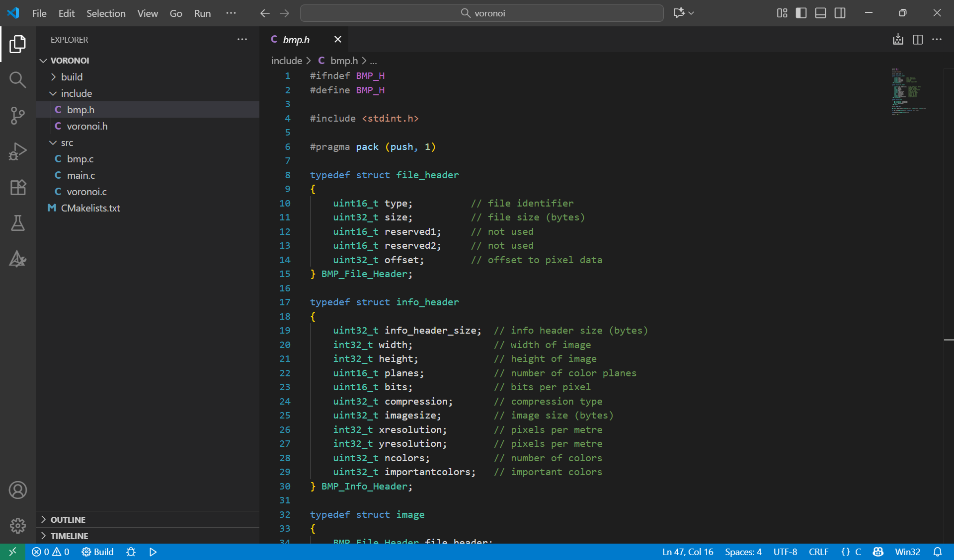The image size is (954, 560).
Task: Expand the build folder
Action: 72,77
